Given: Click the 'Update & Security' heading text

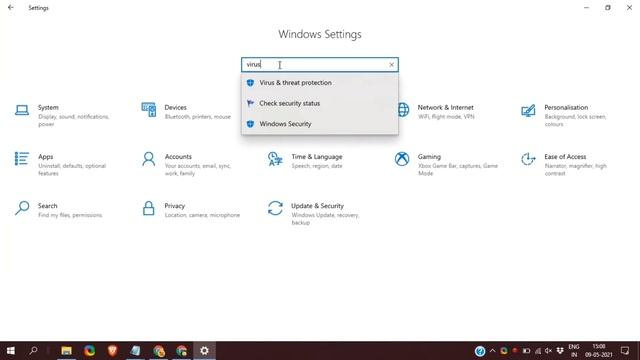Looking at the screenshot, I should click(x=317, y=206).
